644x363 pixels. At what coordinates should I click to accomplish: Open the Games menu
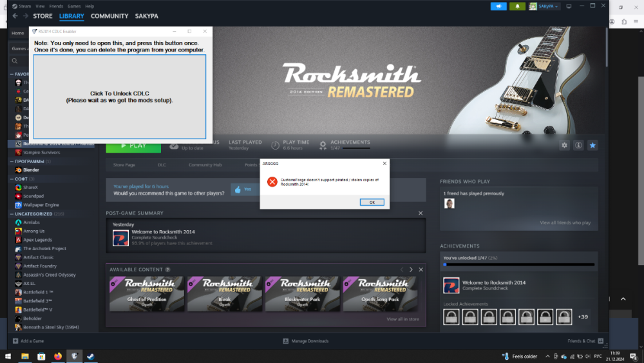click(x=74, y=6)
